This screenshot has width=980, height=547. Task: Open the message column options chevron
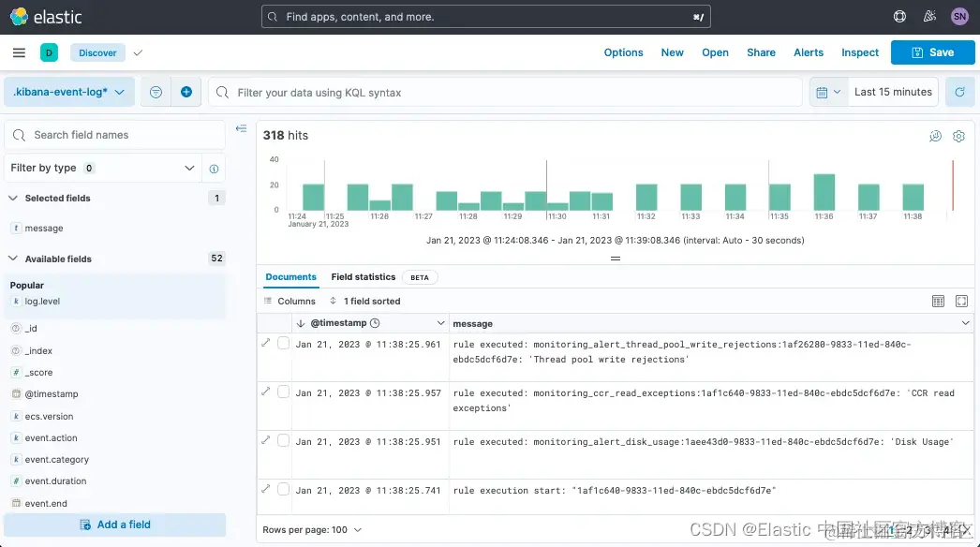coord(966,323)
